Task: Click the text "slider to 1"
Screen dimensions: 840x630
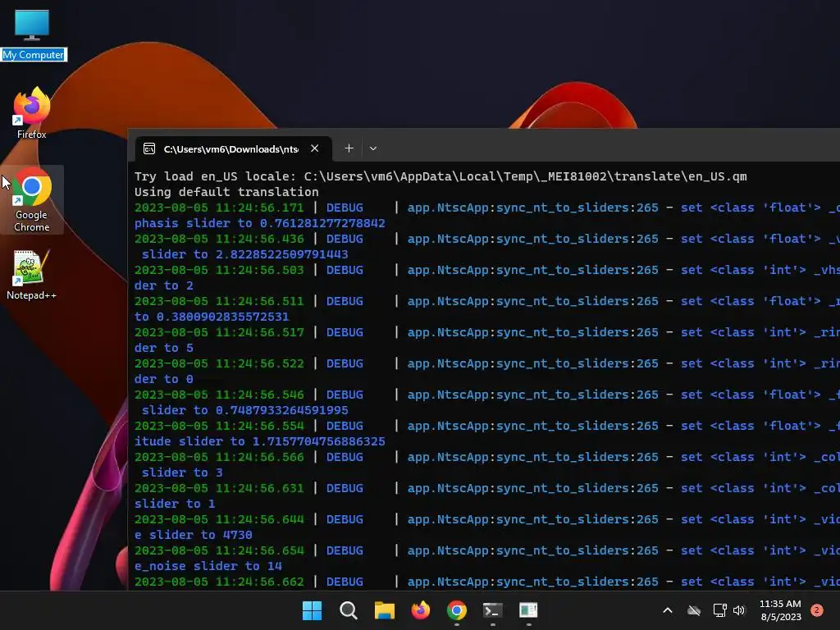Action: pyautogui.click(x=175, y=504)
